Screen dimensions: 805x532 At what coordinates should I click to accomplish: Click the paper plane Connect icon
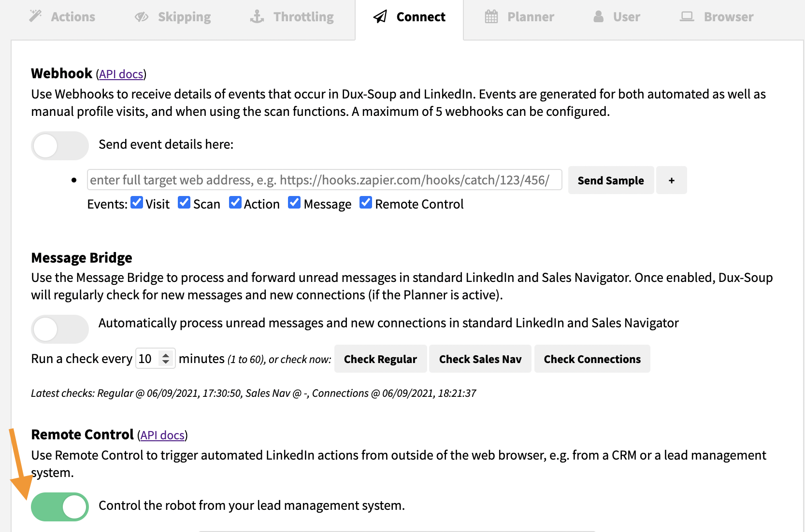tap(380, 17)
